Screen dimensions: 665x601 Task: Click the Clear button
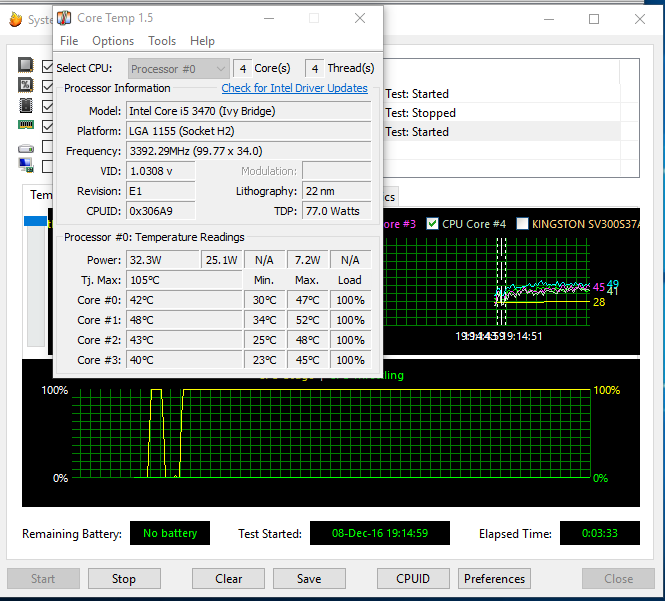point(229,579)
